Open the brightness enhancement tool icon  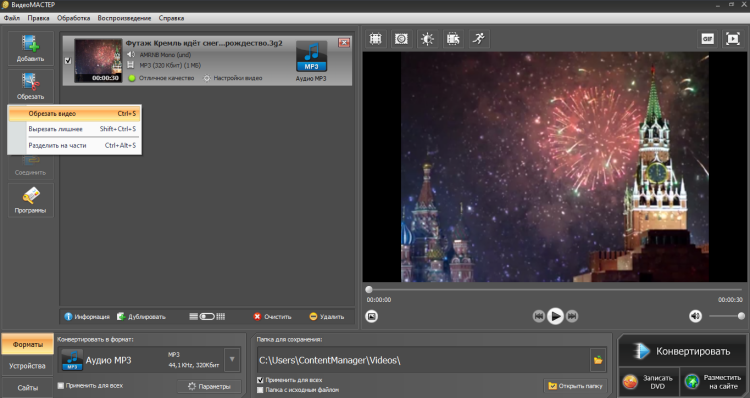(427, 39)
